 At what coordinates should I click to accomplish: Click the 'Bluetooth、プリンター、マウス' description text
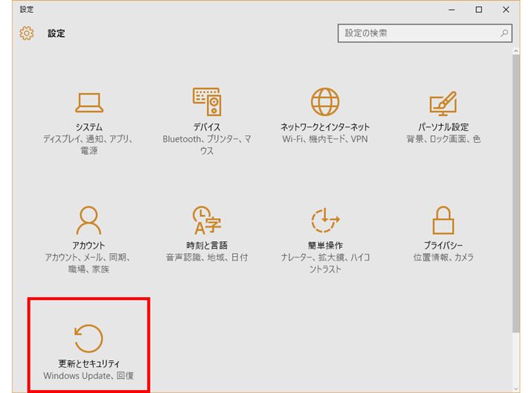point(207,144)
